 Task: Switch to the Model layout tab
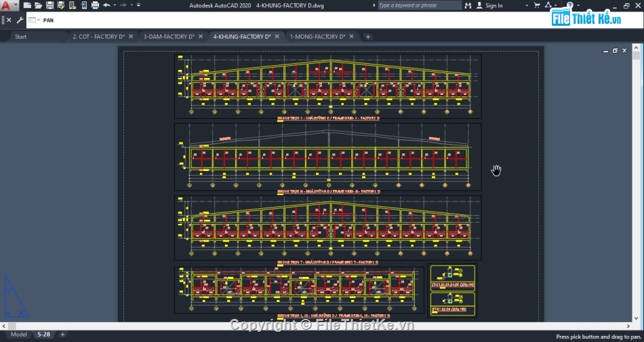pos(18,334)
